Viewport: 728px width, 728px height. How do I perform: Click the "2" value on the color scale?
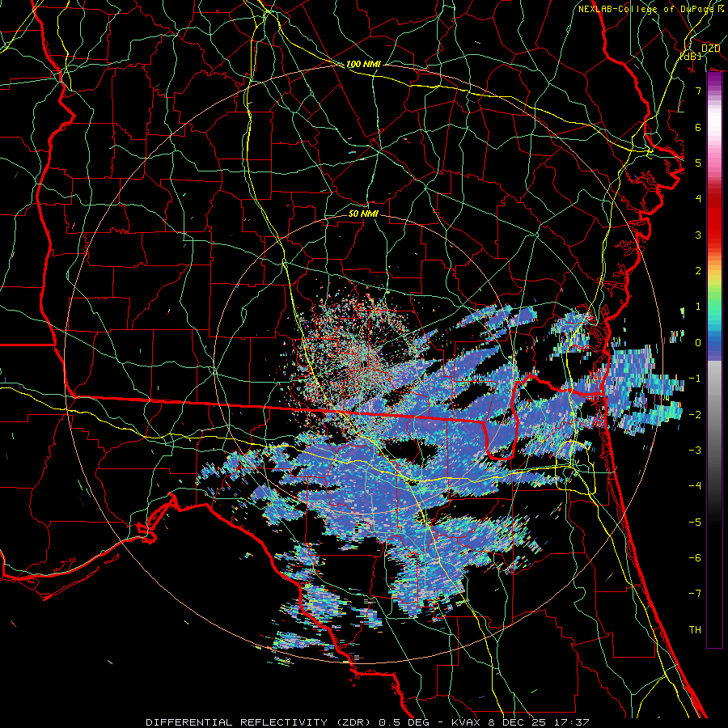coord(698,270)
